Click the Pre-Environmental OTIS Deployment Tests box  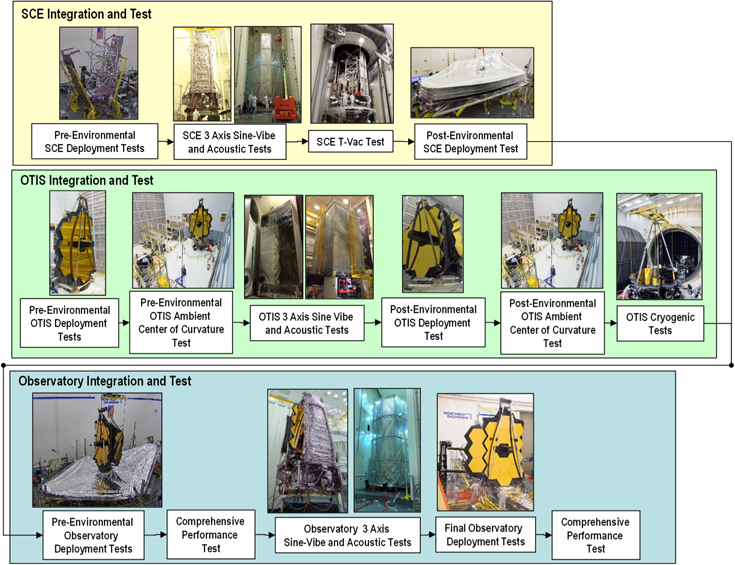(x=69, y=322)
